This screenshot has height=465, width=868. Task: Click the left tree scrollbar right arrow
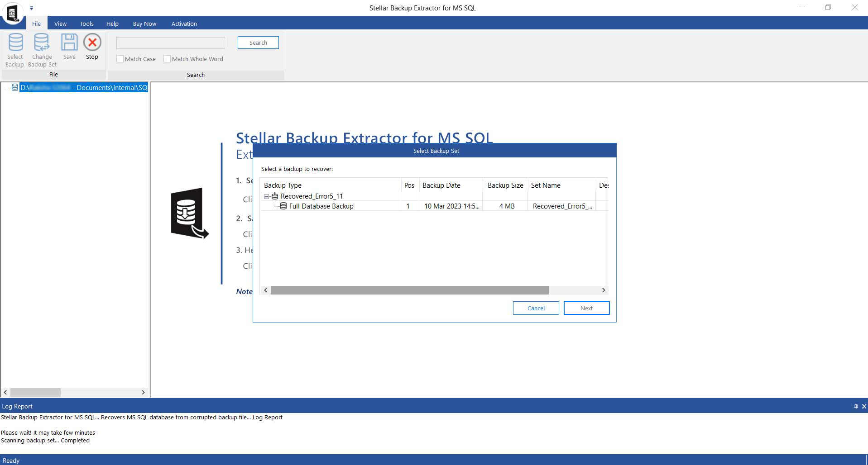pyautogui.click(x=143, y=392)
